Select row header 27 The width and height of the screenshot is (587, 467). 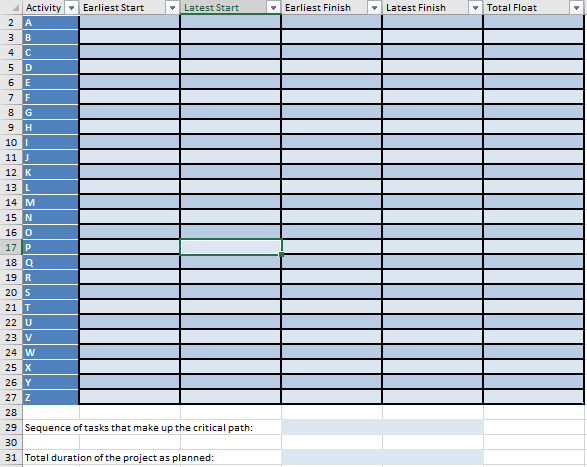coord(11,397)
